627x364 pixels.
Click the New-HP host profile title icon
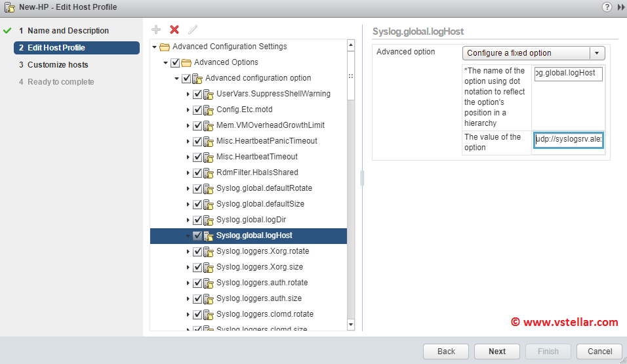point(10,7)
